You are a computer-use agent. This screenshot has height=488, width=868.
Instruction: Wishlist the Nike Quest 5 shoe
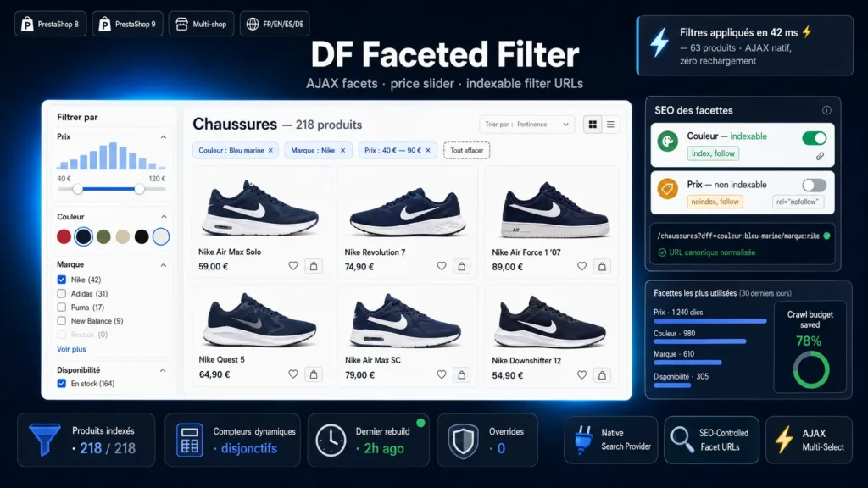point(292,374)
